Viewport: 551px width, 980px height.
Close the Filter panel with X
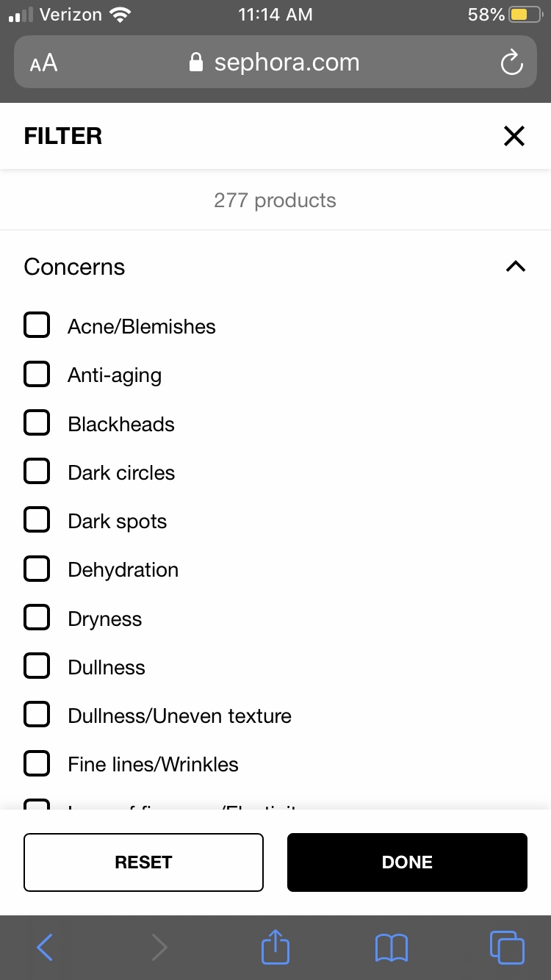point(514,136)
